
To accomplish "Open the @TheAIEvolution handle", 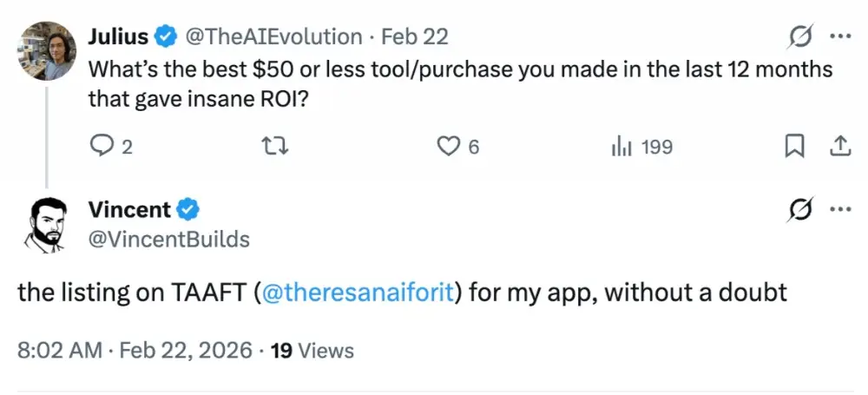I will [273, 36].
